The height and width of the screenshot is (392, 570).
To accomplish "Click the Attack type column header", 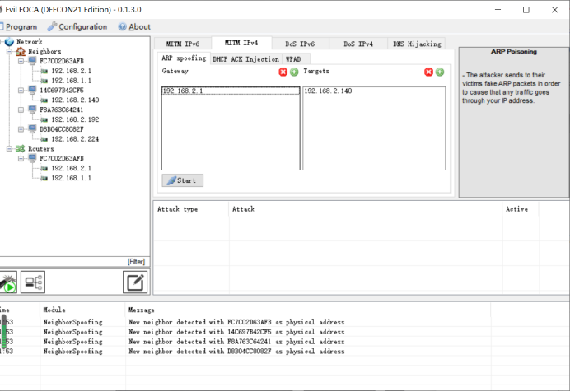I will pos(192,209).
